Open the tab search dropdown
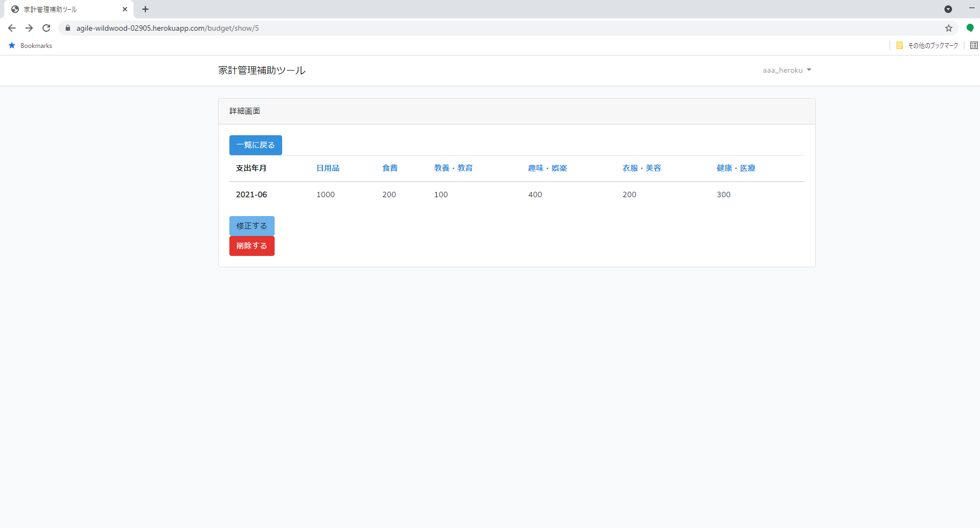The width and height of the screenshot is (980, 528). (948, 9)
